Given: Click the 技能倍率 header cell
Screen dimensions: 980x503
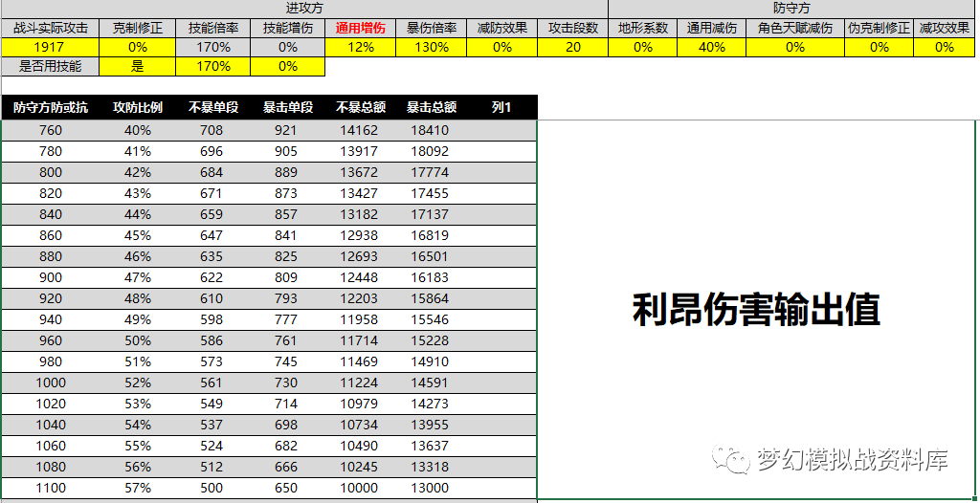Looking at the screenshot, I should click(x=213, y=28).
